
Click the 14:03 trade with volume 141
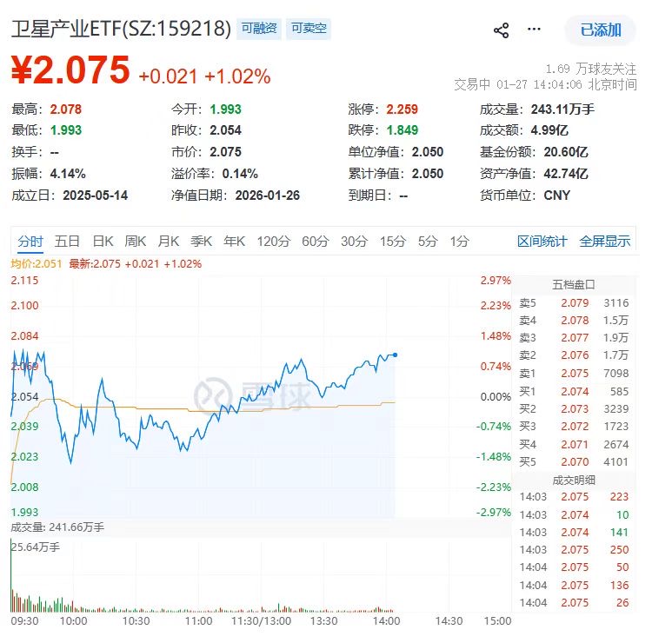(x=574, y=533)
